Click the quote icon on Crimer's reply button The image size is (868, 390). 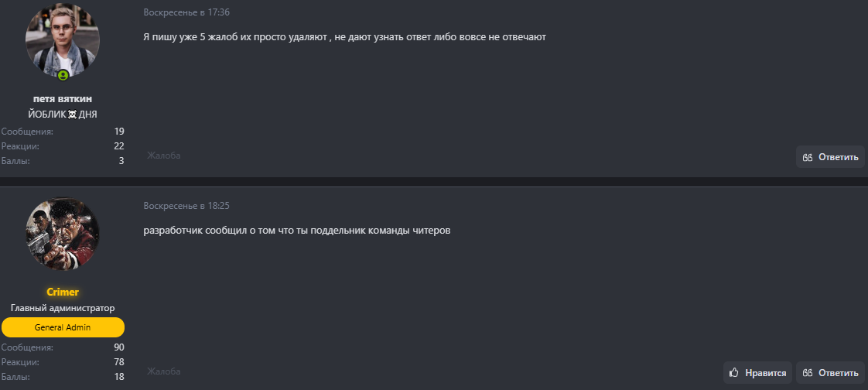[808, 373]
